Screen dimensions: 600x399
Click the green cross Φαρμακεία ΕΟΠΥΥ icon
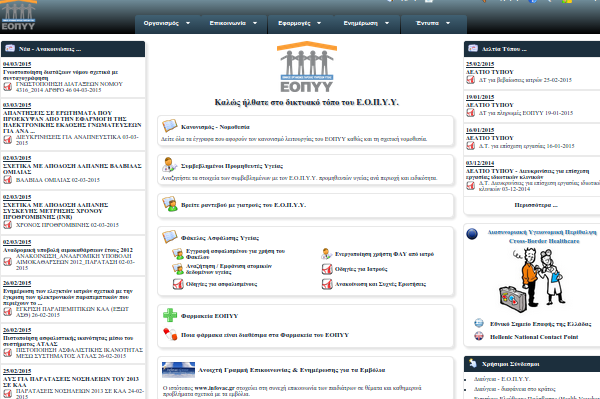tap(170, 315)
